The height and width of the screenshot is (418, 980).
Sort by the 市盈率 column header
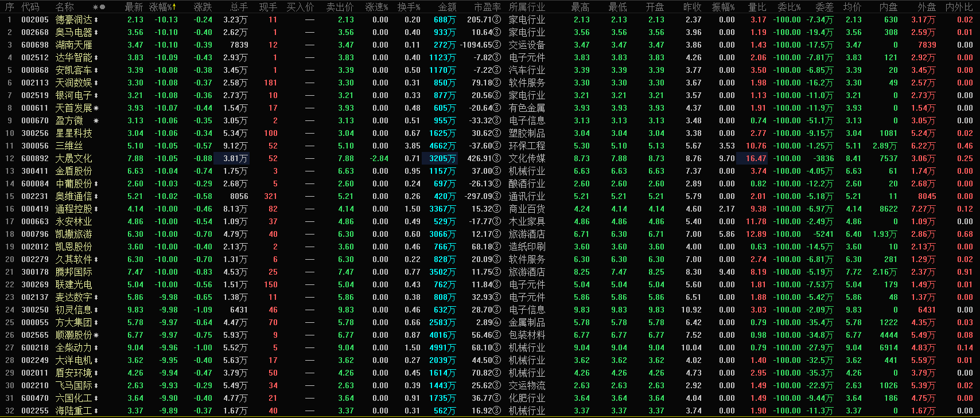(487, 7)
